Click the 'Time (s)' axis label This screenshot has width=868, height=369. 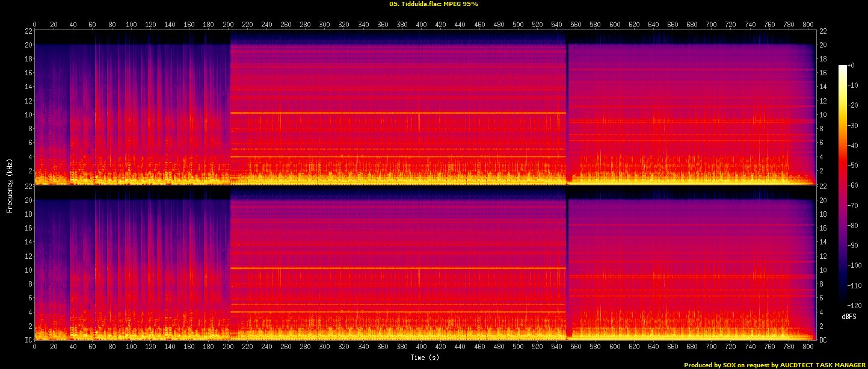point(425,358)
